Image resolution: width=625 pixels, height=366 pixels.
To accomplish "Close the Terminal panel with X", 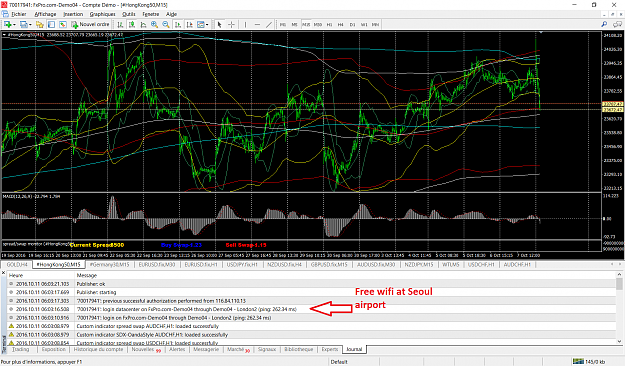I will [x=4, y=273].
